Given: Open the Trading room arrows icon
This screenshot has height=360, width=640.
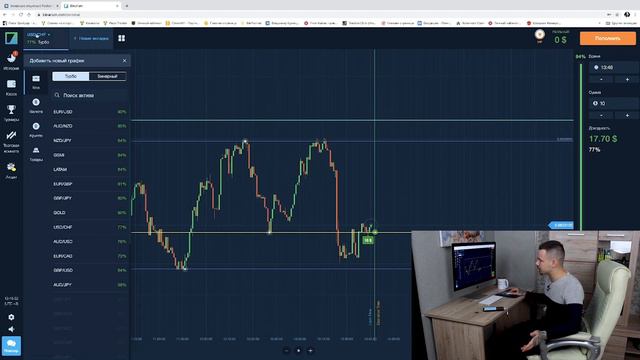Looking at the screenshot, I should click(x=11, y=136).
